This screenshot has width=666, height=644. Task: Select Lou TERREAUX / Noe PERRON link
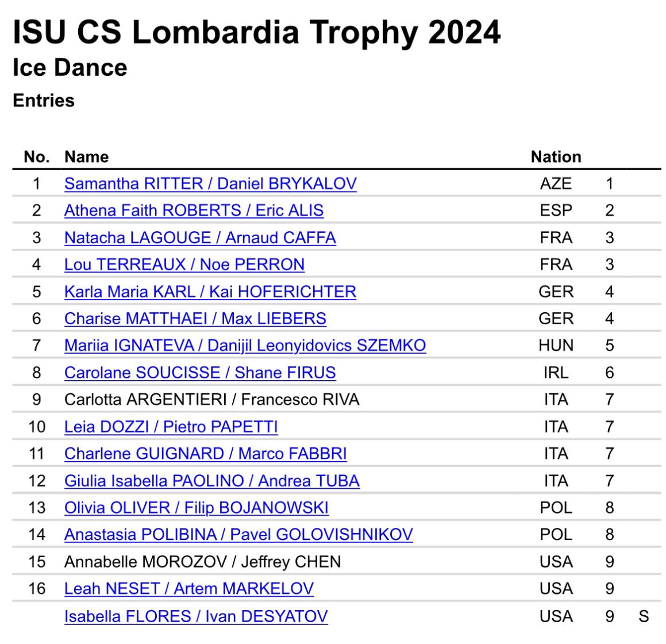pyautogui.click(x=184, y=264)
